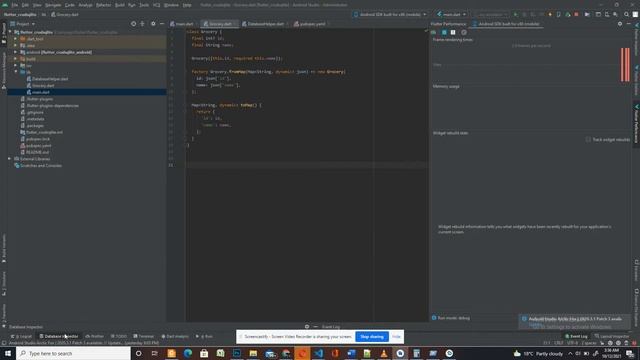640x360 pixels.
Task: Open the Tools menu
Action: (144, 5)
